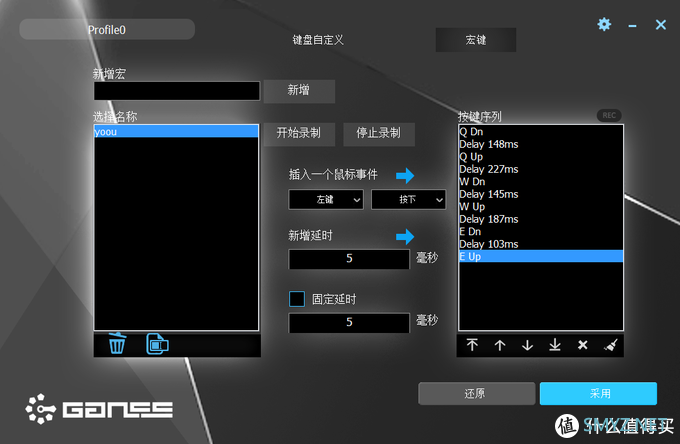Switch to 键盘自定义 tab
The width and height of the screenshot is (680, 444).
[x=318, y=40]
